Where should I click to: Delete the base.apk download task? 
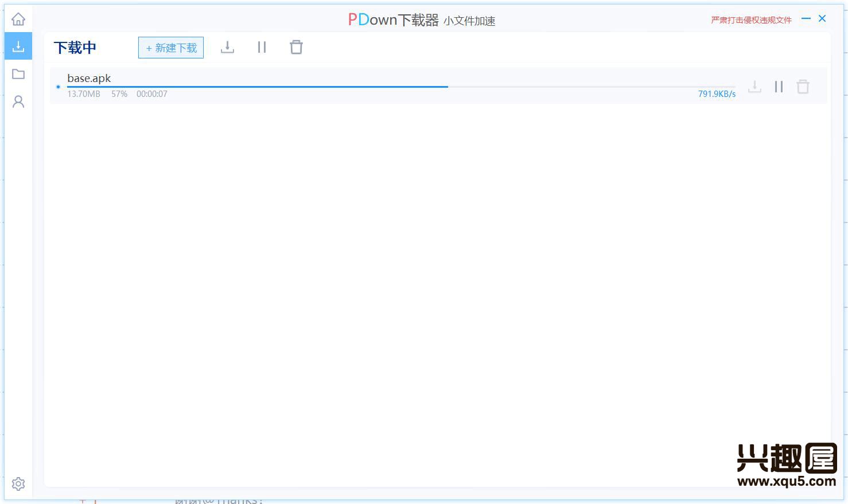coord(803,87)
